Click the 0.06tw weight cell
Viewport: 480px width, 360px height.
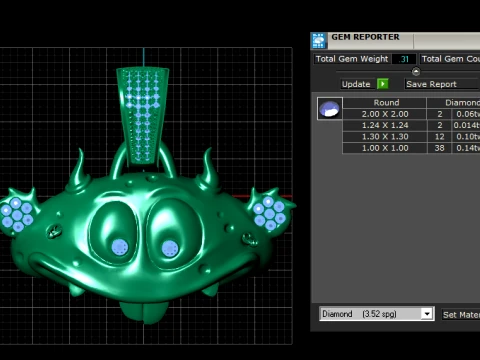tap(466, 114)
